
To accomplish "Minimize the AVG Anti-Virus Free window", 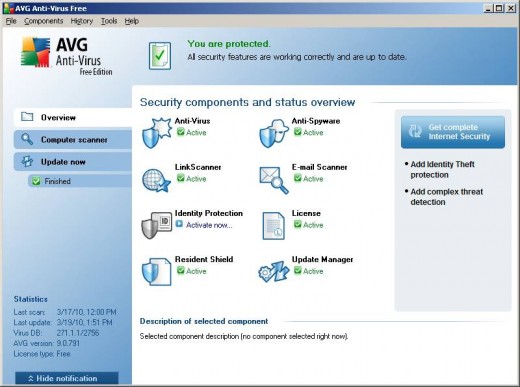I will tap(489, 8).
